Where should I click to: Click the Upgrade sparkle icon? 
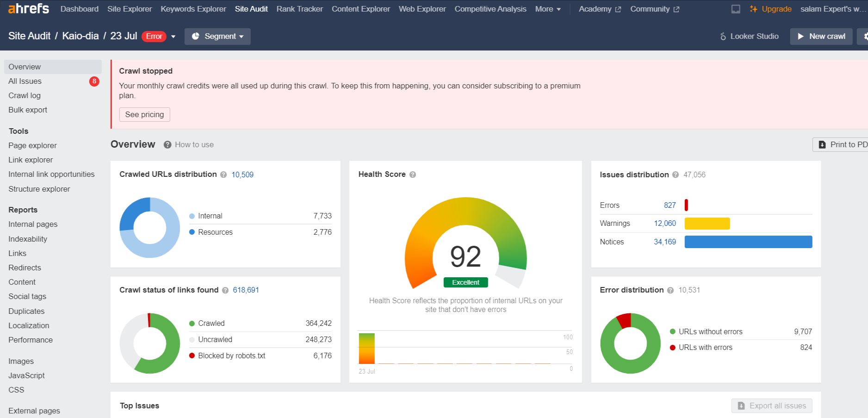coord(754,9)
